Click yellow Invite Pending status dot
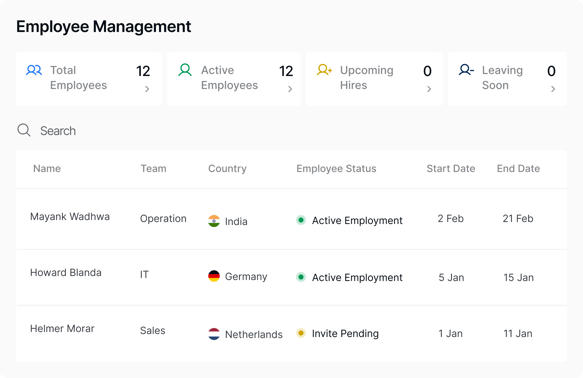This screenshot has height=378, width=583. pyautogui.click(x=301, y=333)
